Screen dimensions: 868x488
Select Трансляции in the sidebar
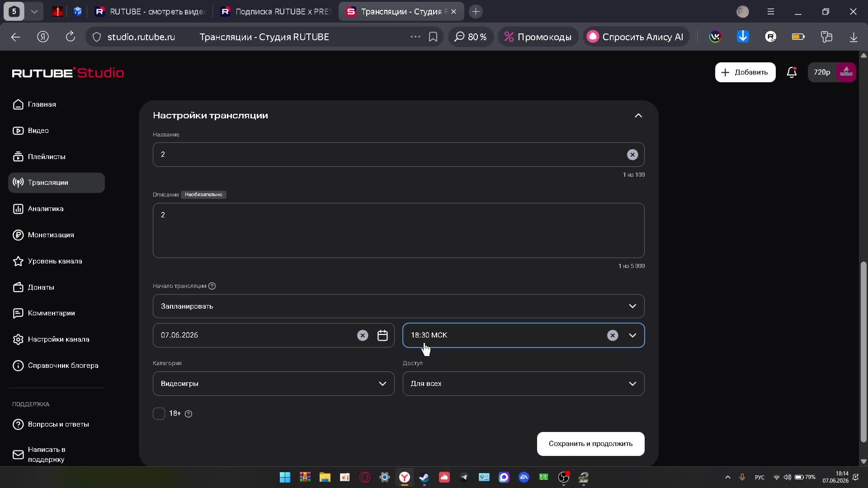pos(57,183)
